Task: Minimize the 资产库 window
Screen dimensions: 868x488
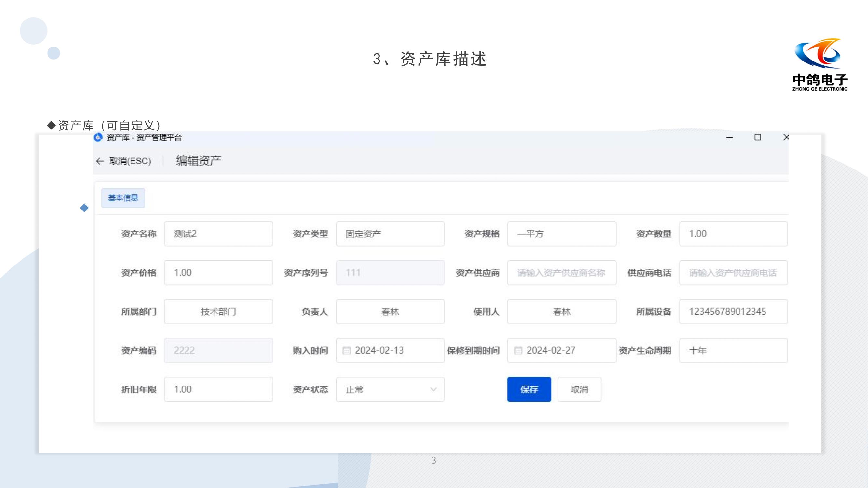Action: point(729,137)
